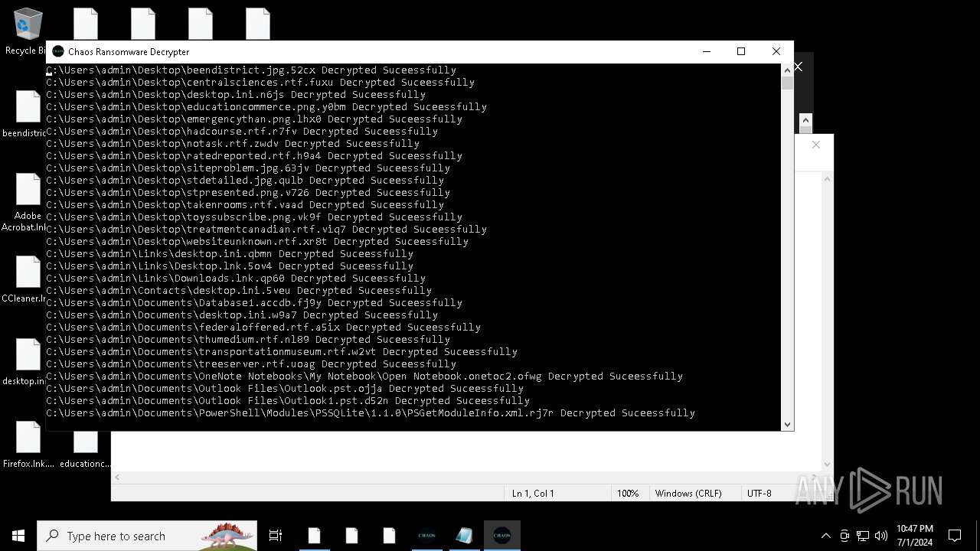Select the CCleaner.lnk desktop icon

(x=26, y=280)
